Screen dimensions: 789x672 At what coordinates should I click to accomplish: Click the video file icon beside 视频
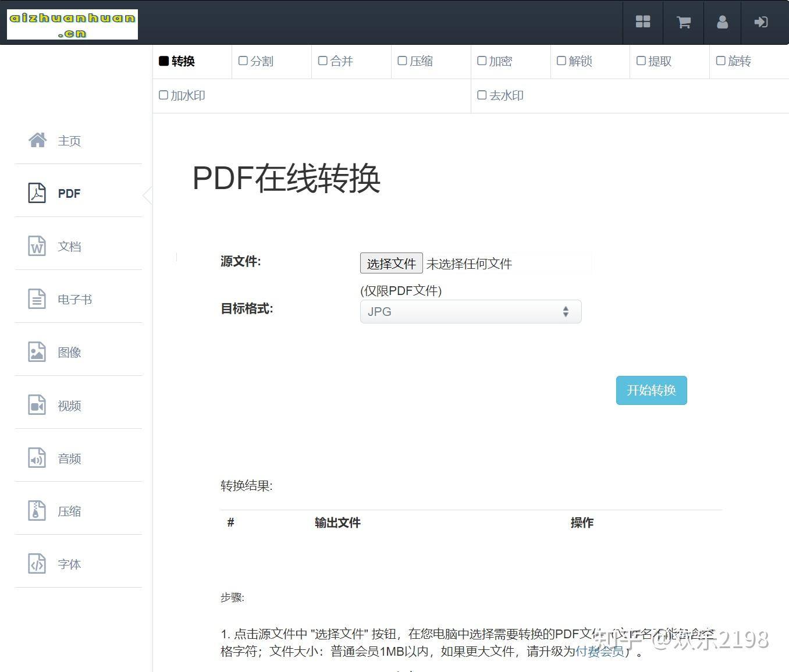click(37, 405)
